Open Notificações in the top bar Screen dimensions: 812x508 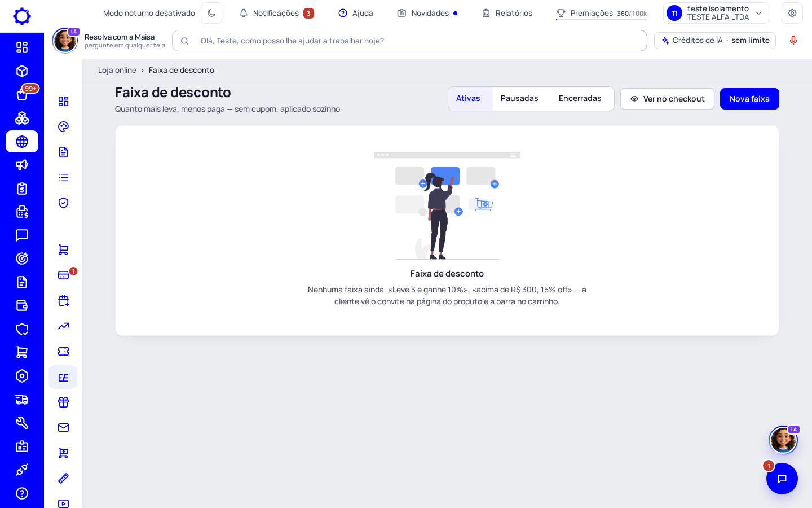[x=276, y=13]
